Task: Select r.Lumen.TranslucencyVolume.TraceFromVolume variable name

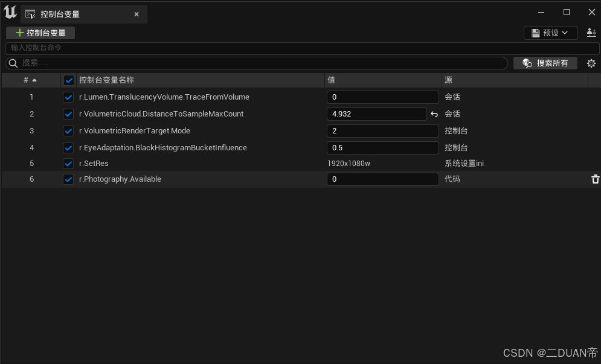Action: 164,97
